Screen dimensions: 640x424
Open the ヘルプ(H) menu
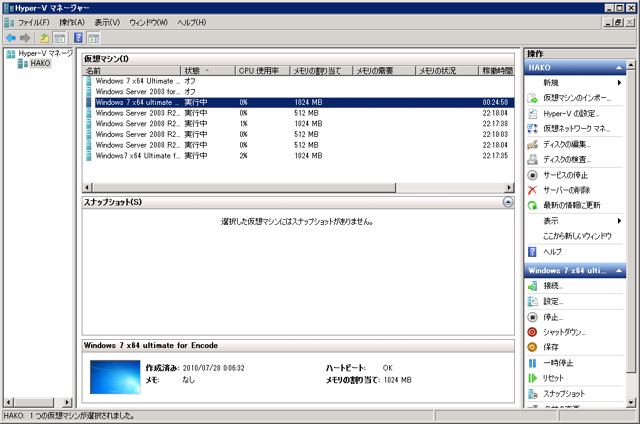coord(191,22)
